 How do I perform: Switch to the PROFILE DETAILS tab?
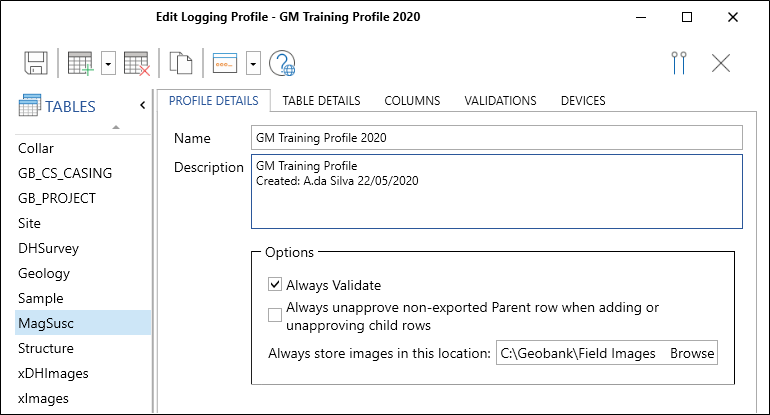point(214,101)
